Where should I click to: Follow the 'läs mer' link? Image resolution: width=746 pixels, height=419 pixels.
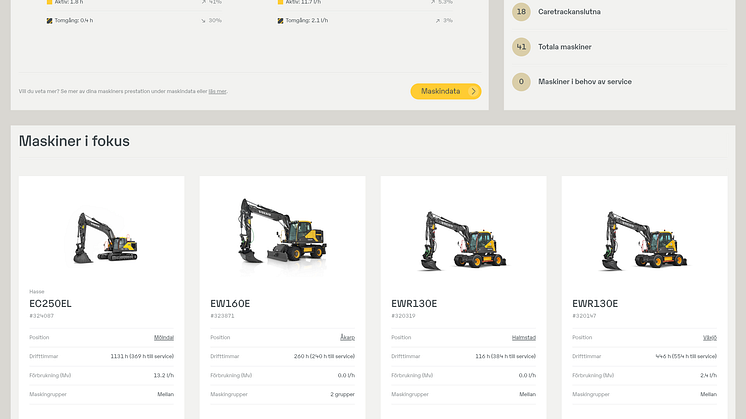[x=217, y=91]
